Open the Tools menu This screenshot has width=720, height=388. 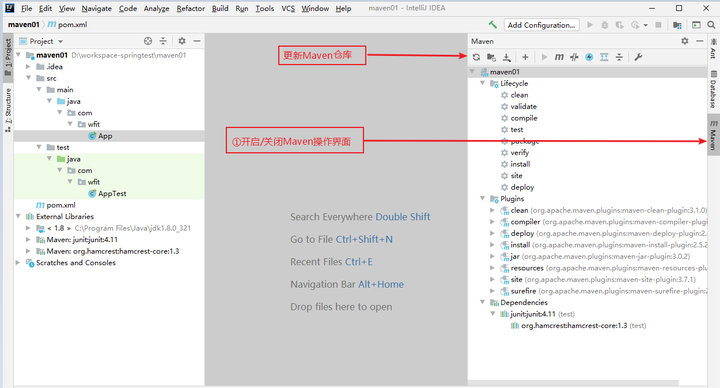(264, 8)
